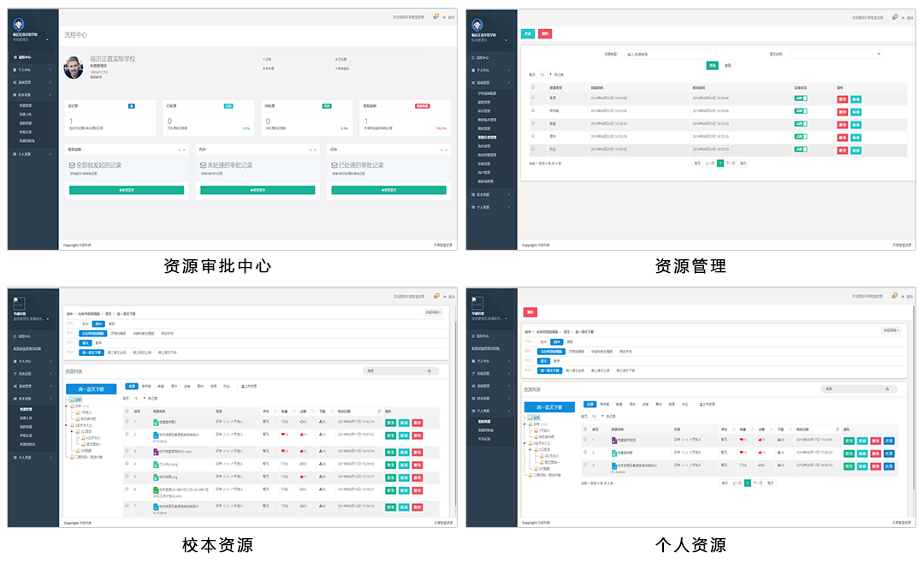The image size is (924, 569).
Task: Open the enabled-status dropdown in 资源管理 filter
Action: pyautogui.click(x=836, y=54)
